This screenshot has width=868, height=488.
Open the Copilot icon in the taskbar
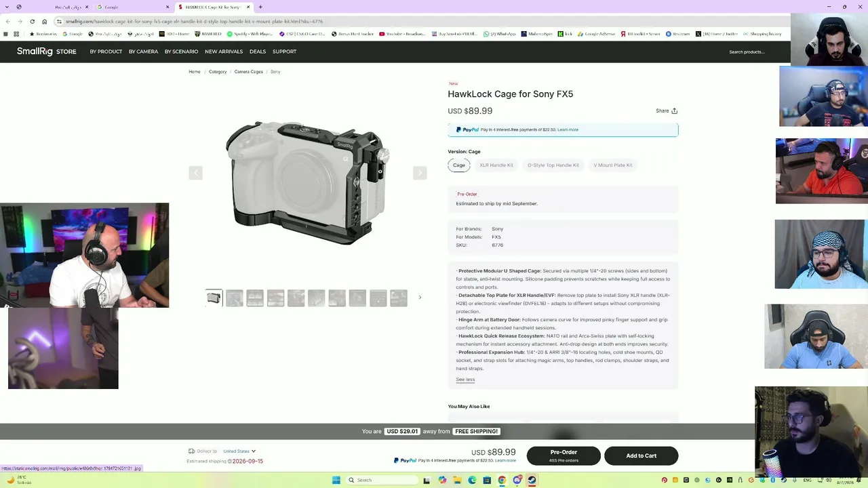point(442,480)
